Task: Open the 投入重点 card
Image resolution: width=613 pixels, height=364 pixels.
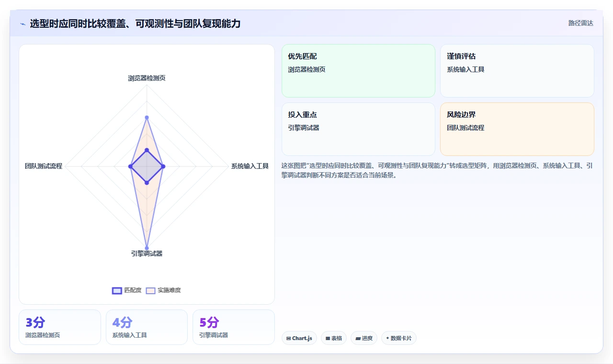Action: click(358, 129)
